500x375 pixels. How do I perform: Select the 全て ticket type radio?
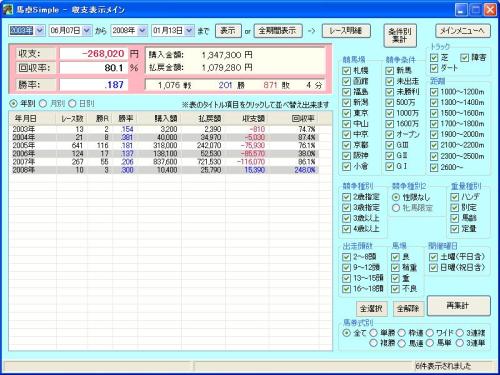pyautogui.click(x=347, y=333)
